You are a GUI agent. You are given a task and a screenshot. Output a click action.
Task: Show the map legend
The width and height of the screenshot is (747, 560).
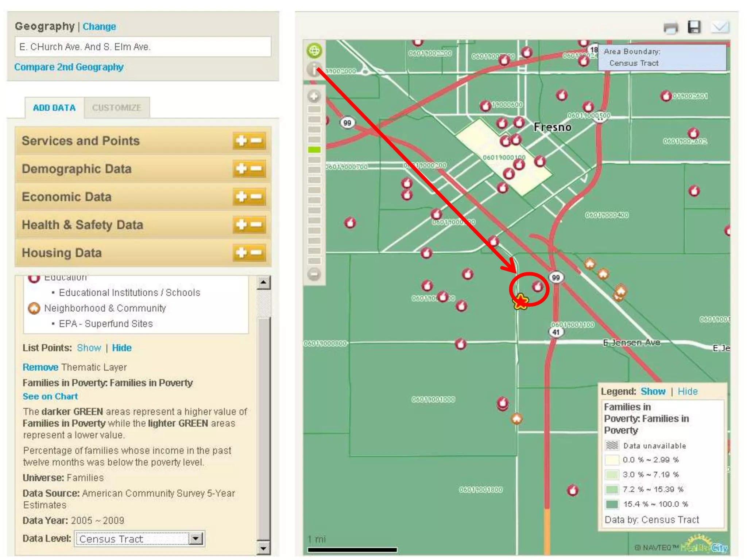pyautogui.click(x=653, y=392)
